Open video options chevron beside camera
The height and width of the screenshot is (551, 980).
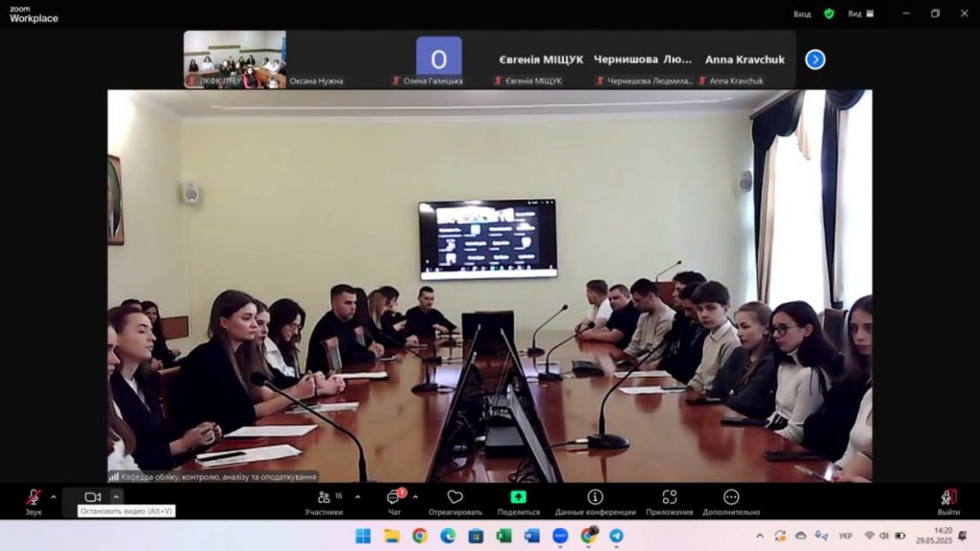[116, 496]
